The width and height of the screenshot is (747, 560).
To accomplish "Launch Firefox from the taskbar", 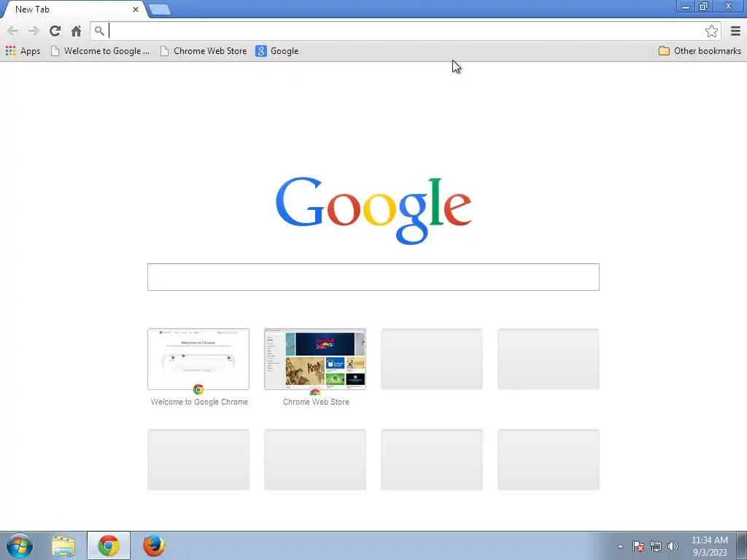I will pyautogui.click(x=154, y=545).
